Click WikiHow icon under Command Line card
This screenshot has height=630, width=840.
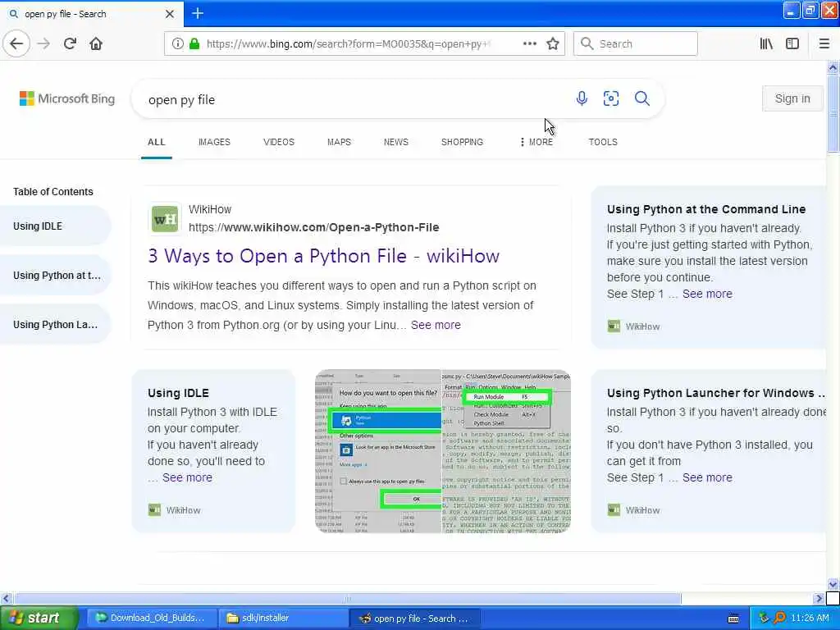(x=614, y=326)
